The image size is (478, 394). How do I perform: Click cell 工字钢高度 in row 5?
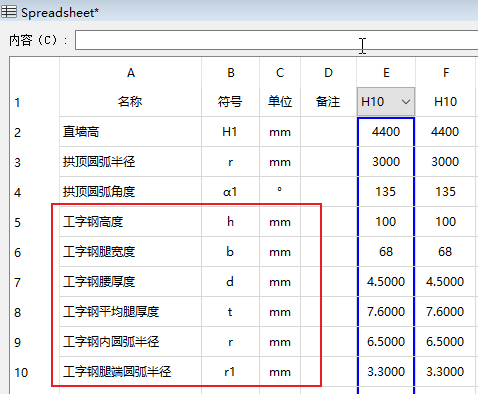click(x=131, y=222)
